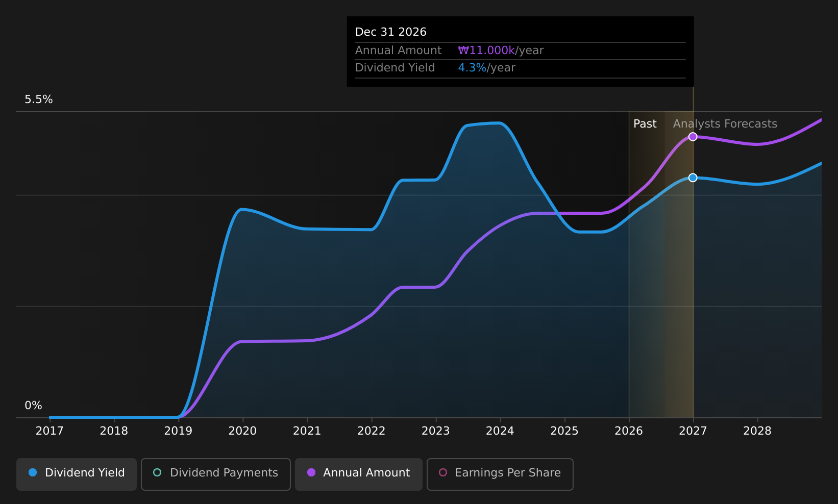Click the ₩11.000k/year tooltip value
The image size is (838, 504).
pyautogui.click(x=501, y=51)
